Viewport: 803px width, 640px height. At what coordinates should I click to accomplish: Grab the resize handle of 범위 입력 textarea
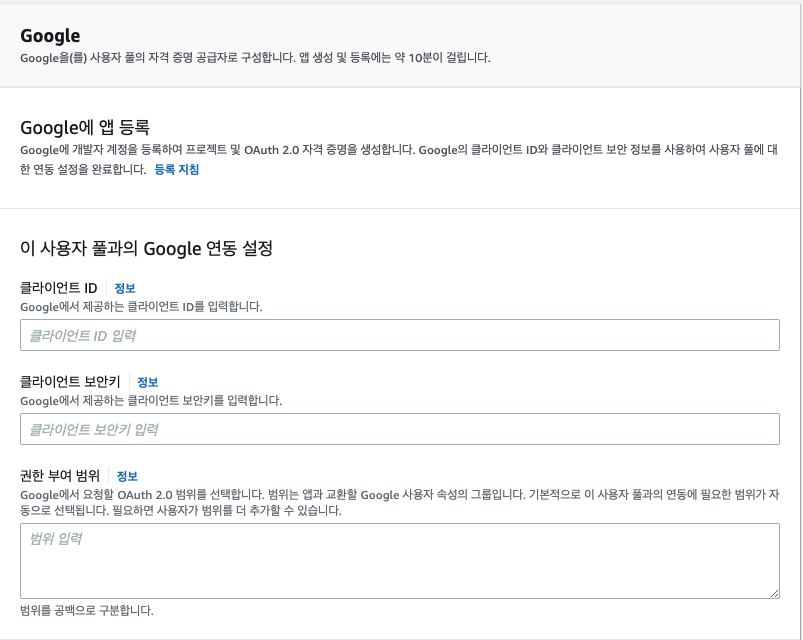(774, 593)
